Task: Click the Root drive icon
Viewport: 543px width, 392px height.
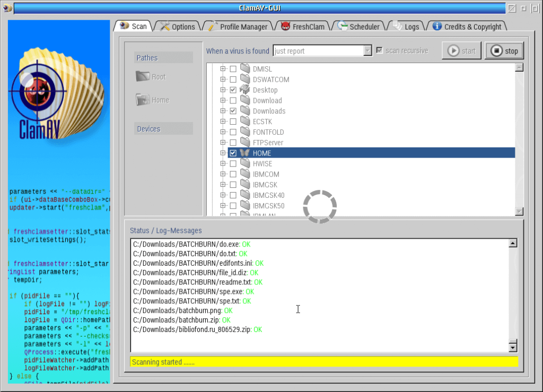Action: [143, 77]
